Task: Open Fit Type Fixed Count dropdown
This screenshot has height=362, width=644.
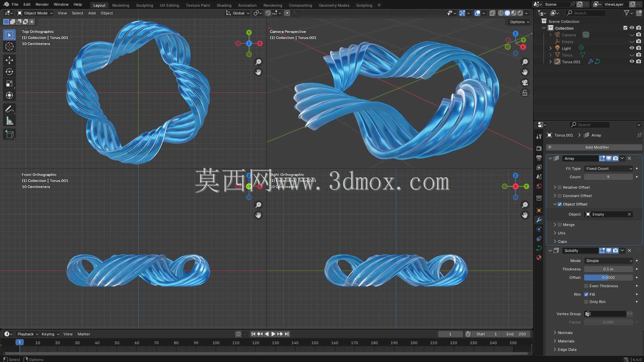Action: click(x=608, y=169)
